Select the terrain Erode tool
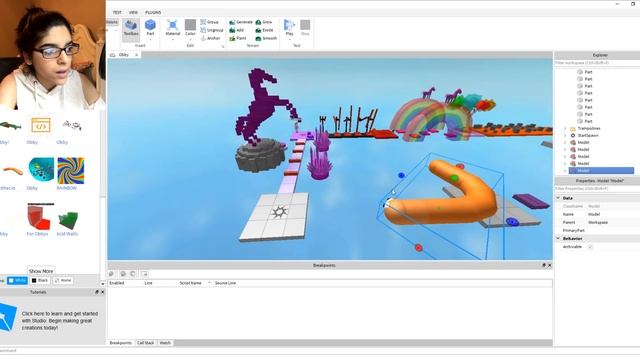Viewport: 640px width, 360px height. pyautogui.click(x=264, y=30)
